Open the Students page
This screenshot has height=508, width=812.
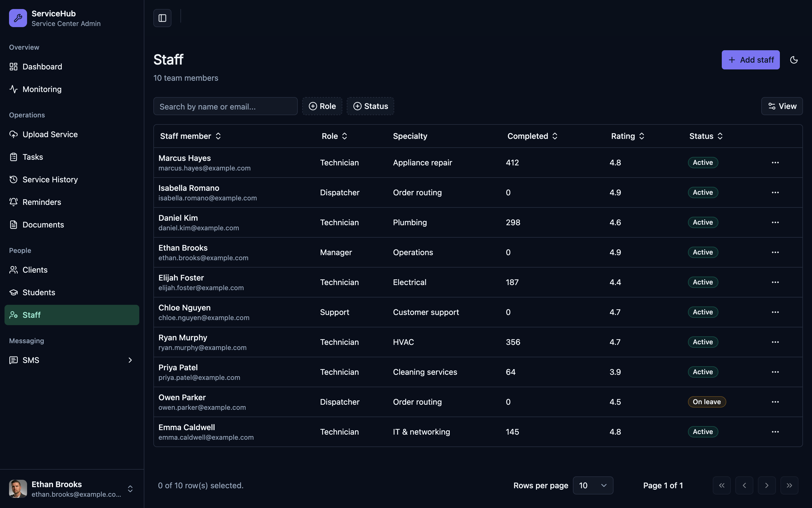(72, 292)
